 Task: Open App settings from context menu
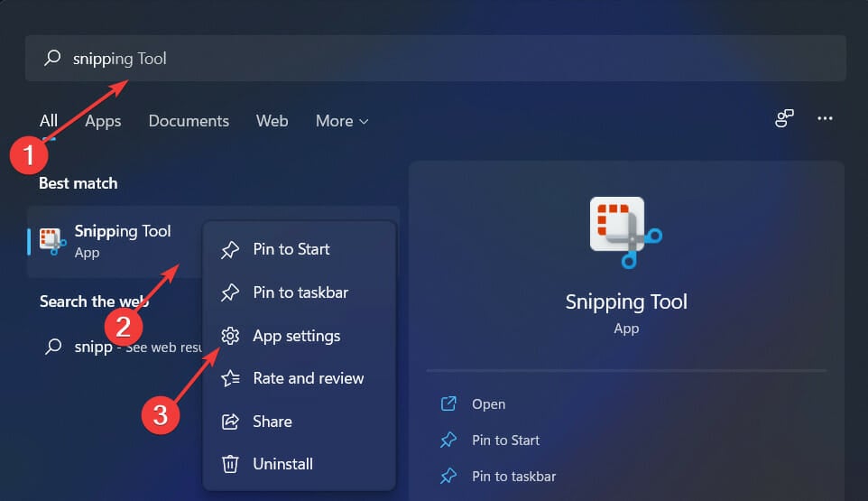pos(299,336)
